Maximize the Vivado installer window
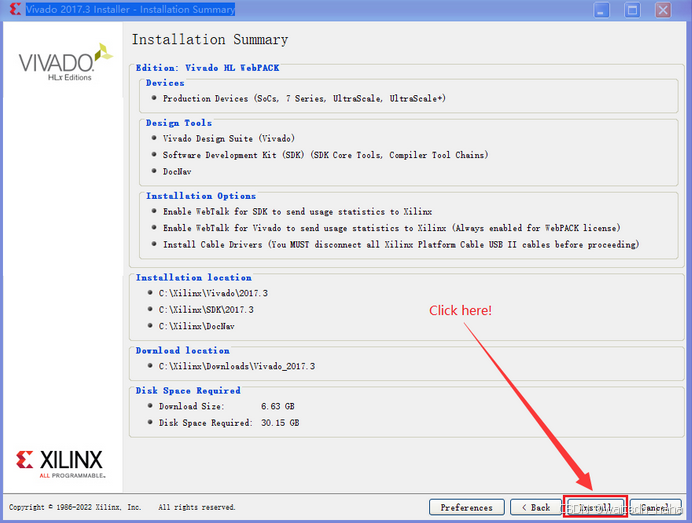Viewport: 692px width, 523px height. tap(632, 10)
